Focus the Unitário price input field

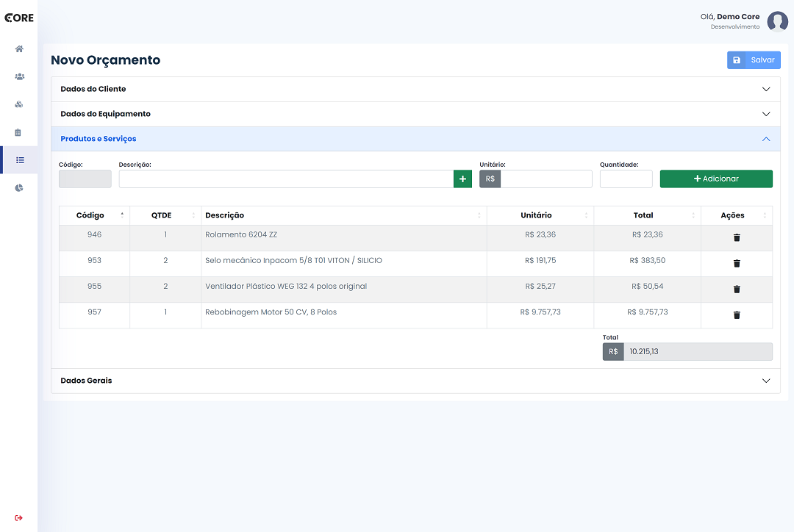546,179
